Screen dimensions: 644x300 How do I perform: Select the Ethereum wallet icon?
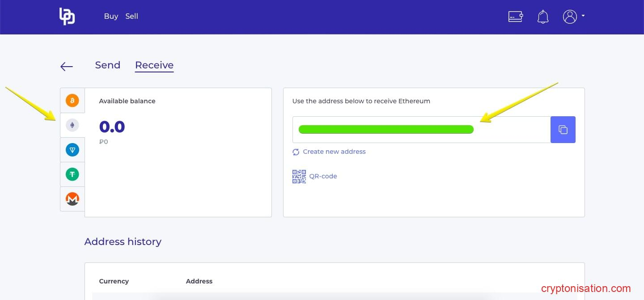[72, 125]
